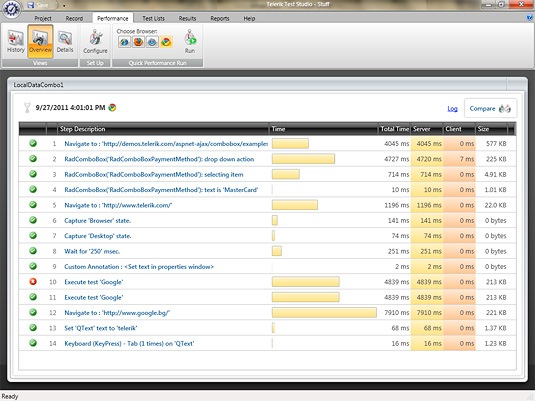Click the time bar for step 2
The height and width of the screenshot is (401, 535).
click(x=303, y=159)
